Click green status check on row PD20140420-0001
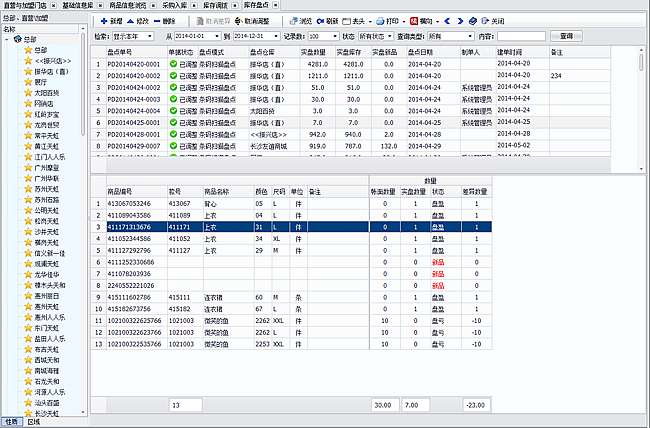 click(173, 63)
